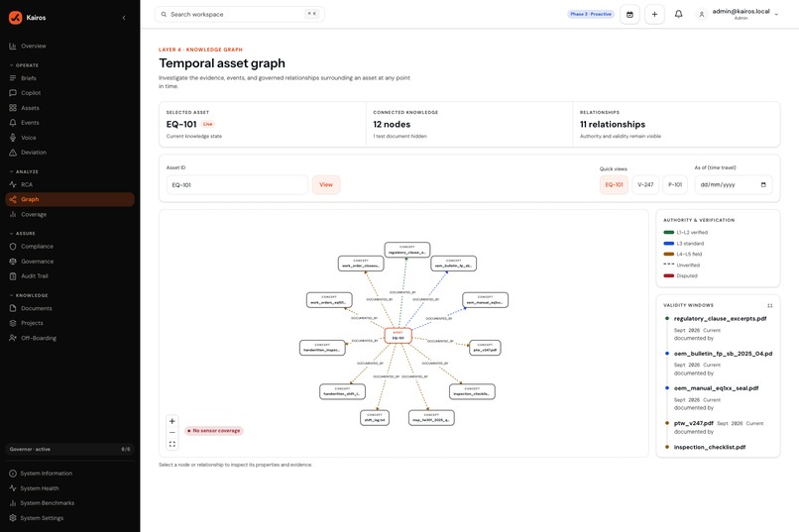This screenshot has height=532, width=799.
Task: Open notifications bell in top bar
Action: 679,14
